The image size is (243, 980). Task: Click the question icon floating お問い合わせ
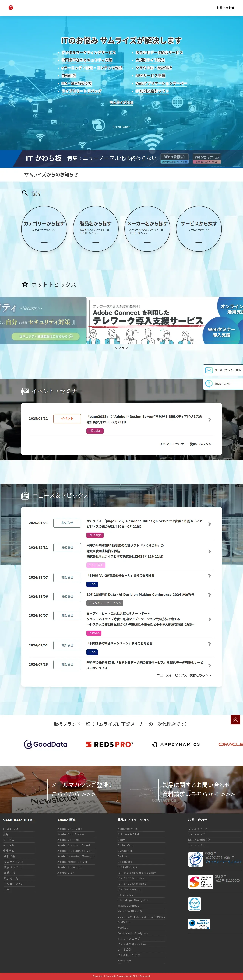(x=209, y=383)
